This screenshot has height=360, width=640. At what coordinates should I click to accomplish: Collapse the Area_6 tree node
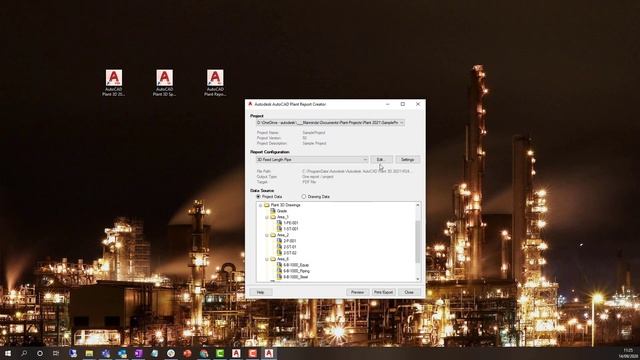[x=267, y=259]
